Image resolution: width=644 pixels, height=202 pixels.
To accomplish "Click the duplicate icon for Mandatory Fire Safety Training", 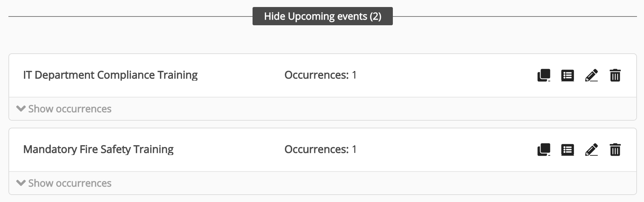I will (543, 149).
